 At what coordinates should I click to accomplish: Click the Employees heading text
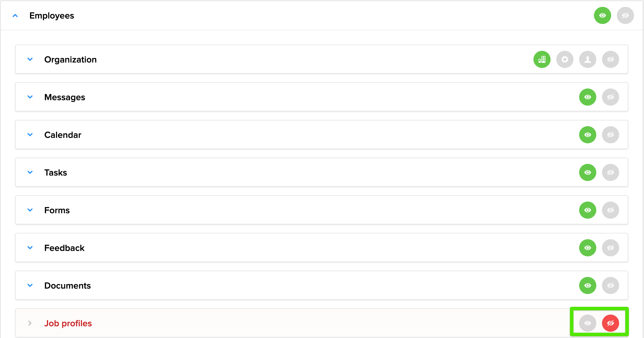pos(52,15)
